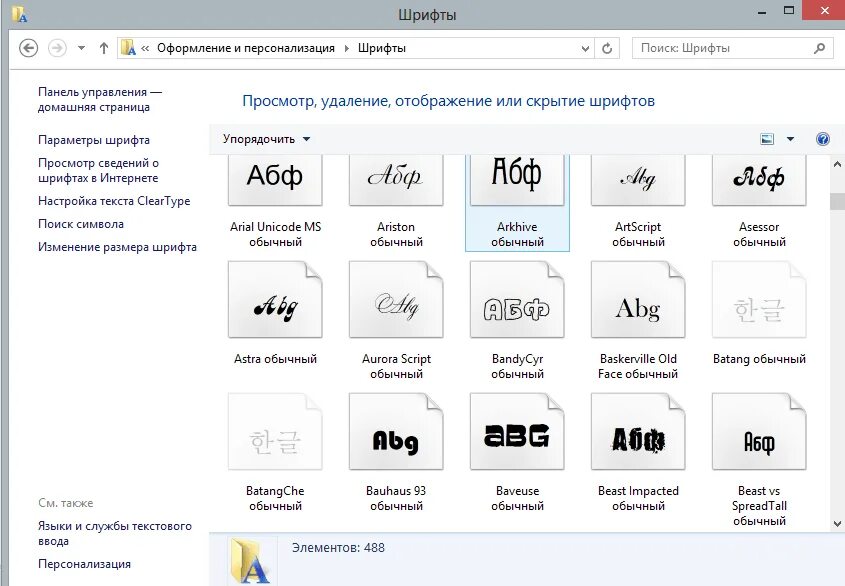Select the Baveuse font icon
The width and height of the screenshot is (845, 586).
click(517, 432)
